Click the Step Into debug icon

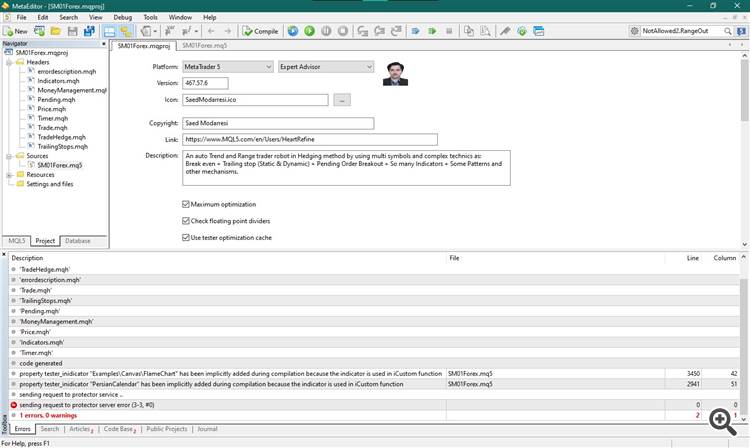363,31
